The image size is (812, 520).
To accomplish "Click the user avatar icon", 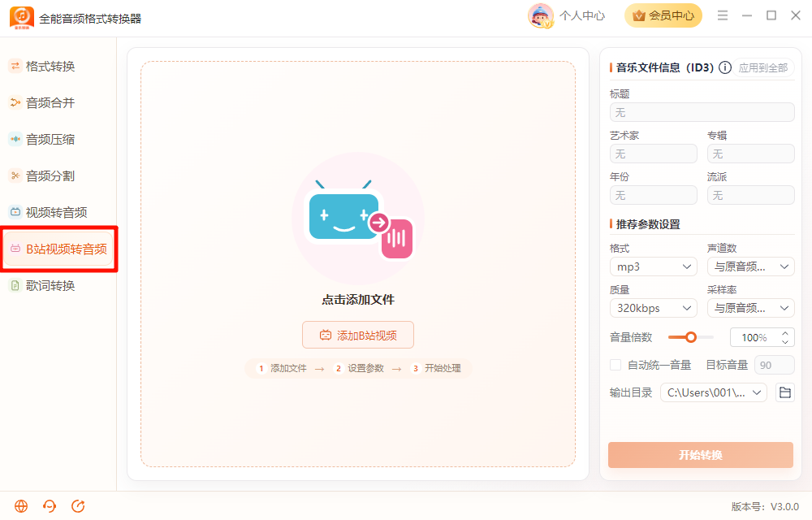I will [x=541, y=15].
